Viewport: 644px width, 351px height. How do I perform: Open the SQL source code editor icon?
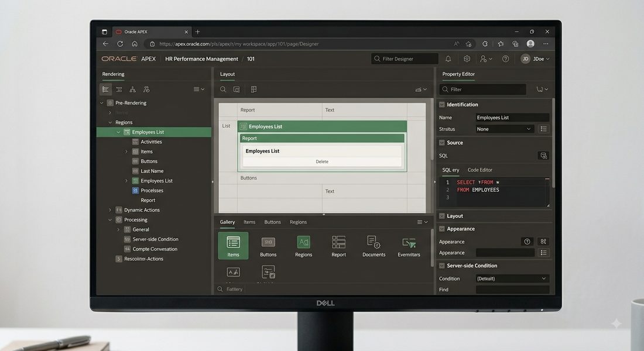click(543, 156)
